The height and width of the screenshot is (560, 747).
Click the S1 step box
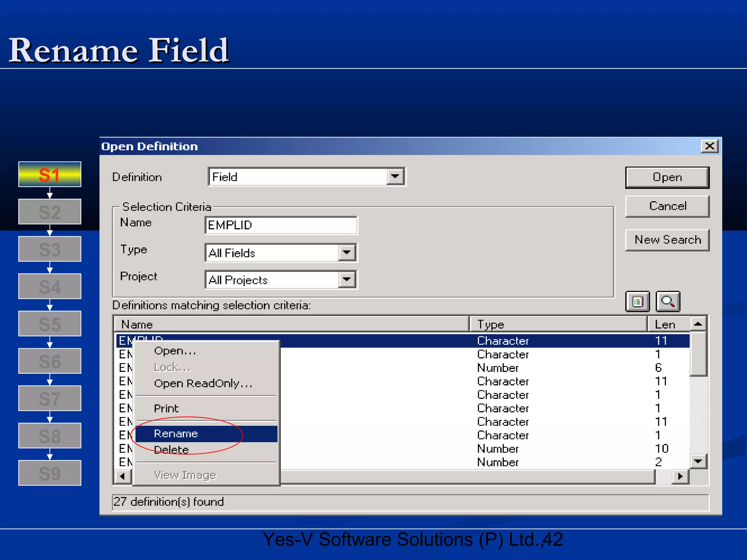(50, 174)
